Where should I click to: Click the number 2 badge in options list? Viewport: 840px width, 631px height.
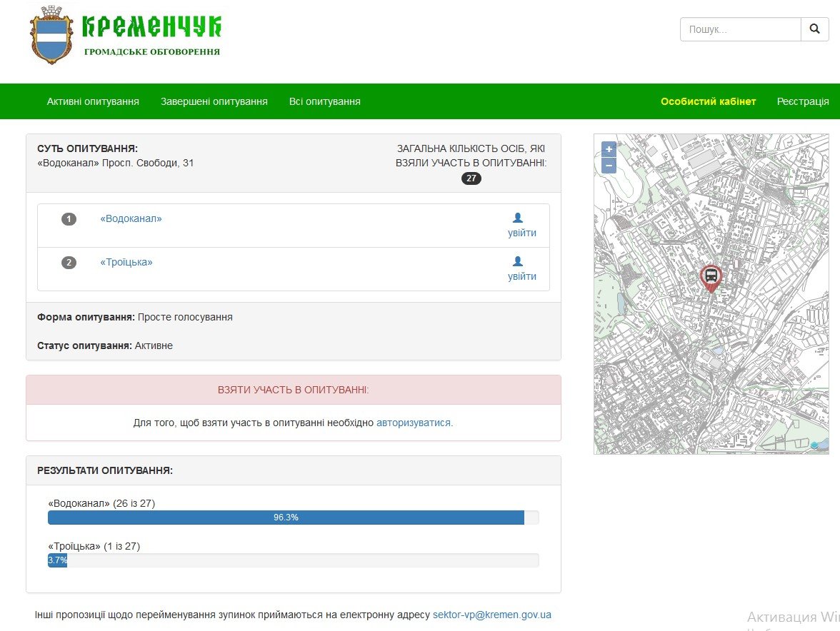(69, 263)
